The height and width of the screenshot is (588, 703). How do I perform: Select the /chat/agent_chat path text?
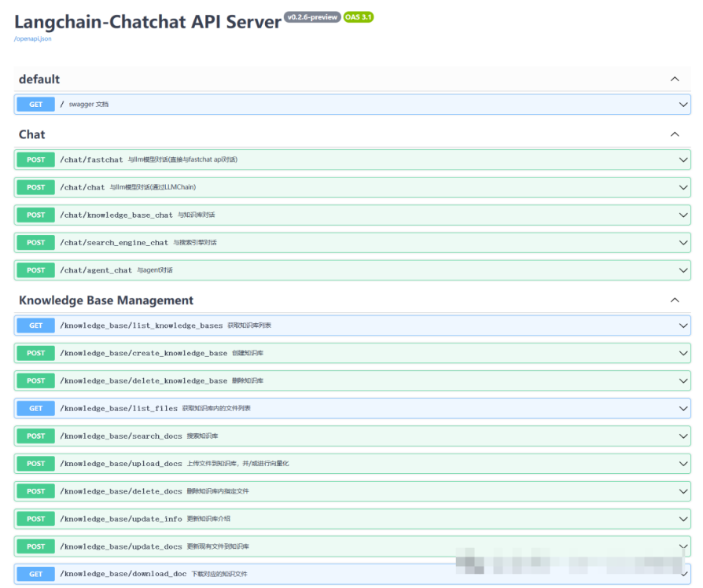pos(96,270)
